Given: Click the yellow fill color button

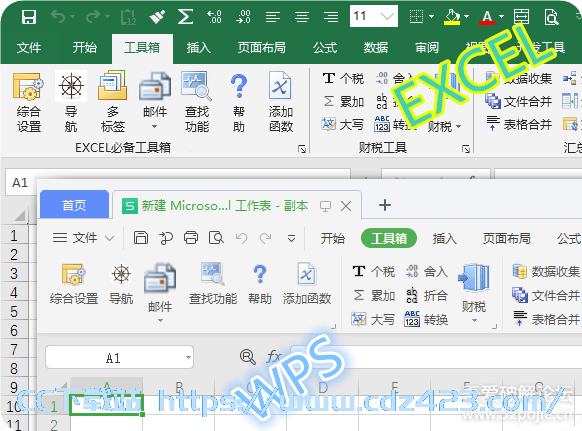Looking at the screenshot, I should coord(452,17).
